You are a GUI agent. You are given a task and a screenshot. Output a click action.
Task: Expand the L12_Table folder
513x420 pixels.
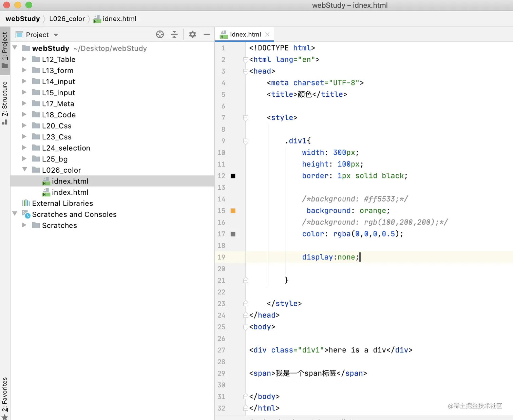pyautogui.click(x=24, y=59)
